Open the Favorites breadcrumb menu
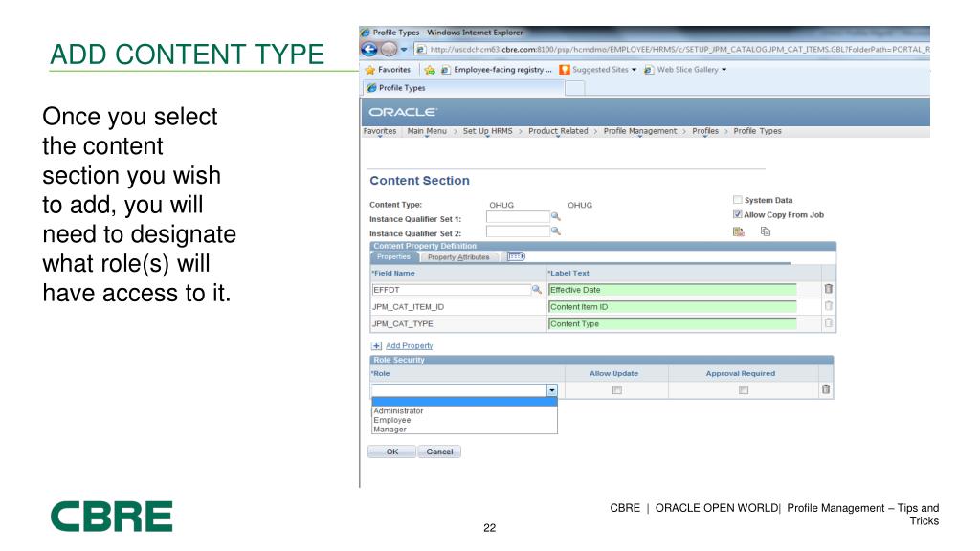The width and height of the screenshot is (980, 551). (x=379, y=131)
